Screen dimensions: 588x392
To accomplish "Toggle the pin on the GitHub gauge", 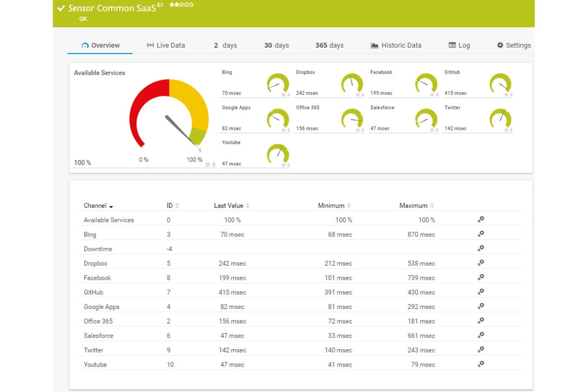I will pos(511,95).
